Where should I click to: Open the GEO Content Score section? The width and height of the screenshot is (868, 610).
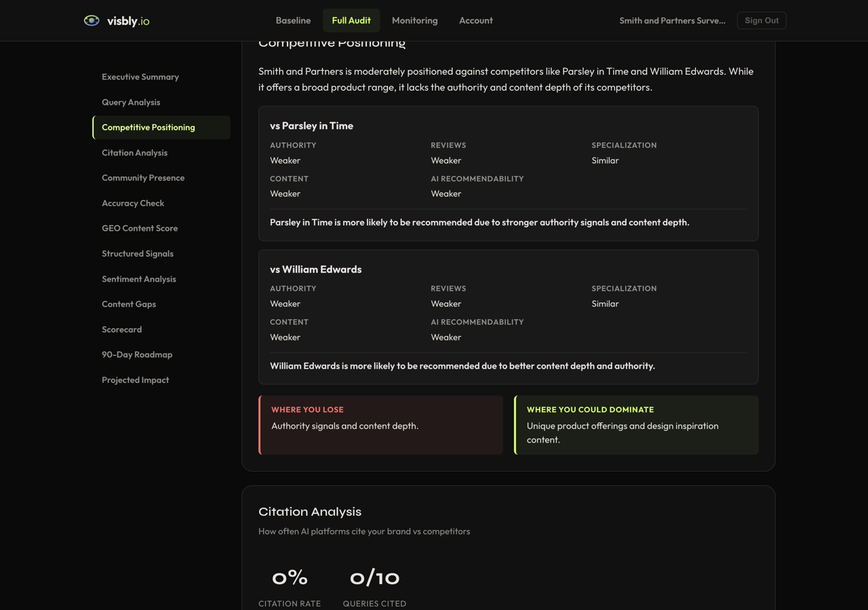[x=140, y=228]
